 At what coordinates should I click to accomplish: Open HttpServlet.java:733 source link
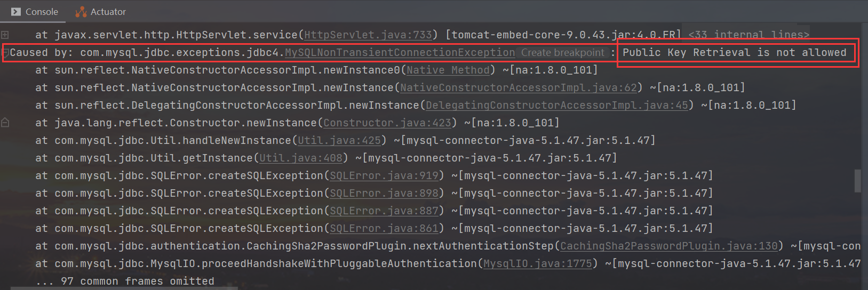368,35
